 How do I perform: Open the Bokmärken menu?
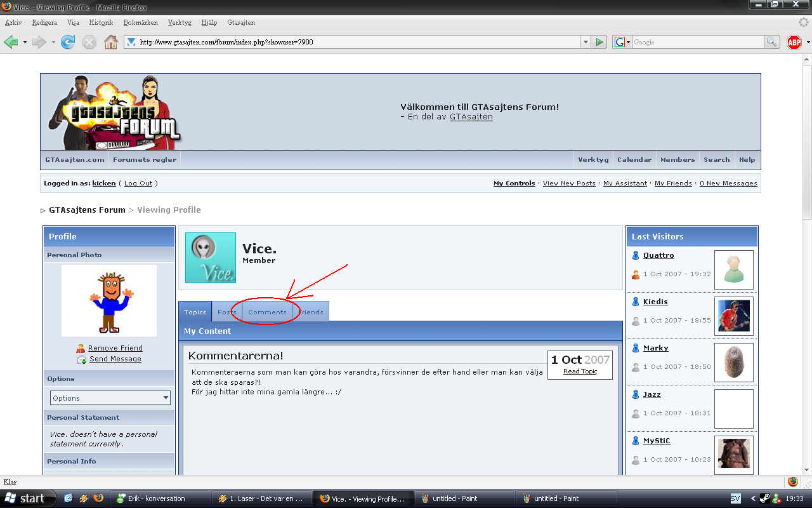click(141, 22)
